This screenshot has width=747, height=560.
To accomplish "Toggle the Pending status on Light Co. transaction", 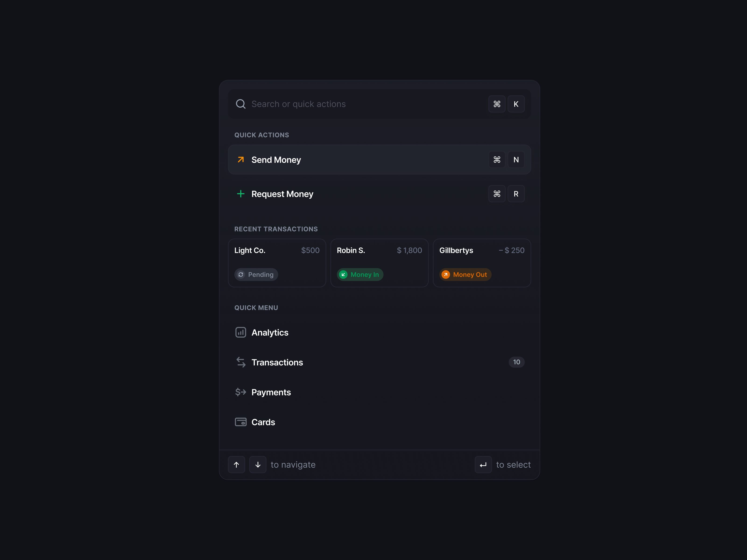I will tap(256, 274).
